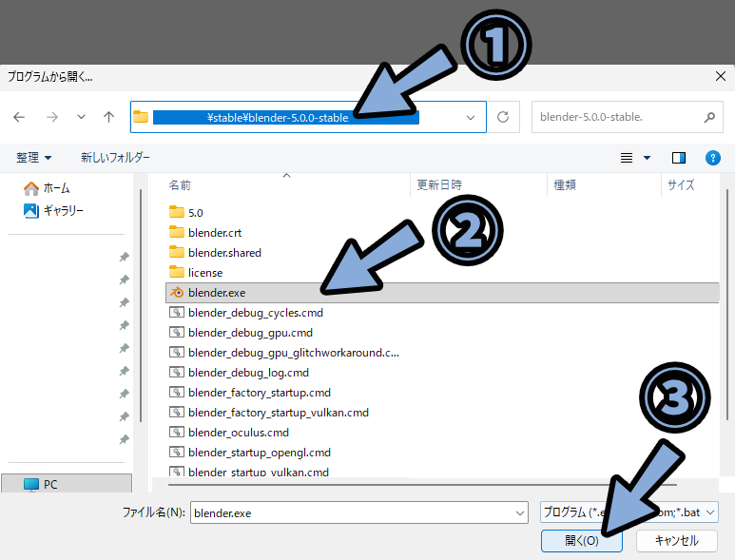Select the blender.exe file
The width and height of the screenshot is (735, 560).
coord(217,293)
